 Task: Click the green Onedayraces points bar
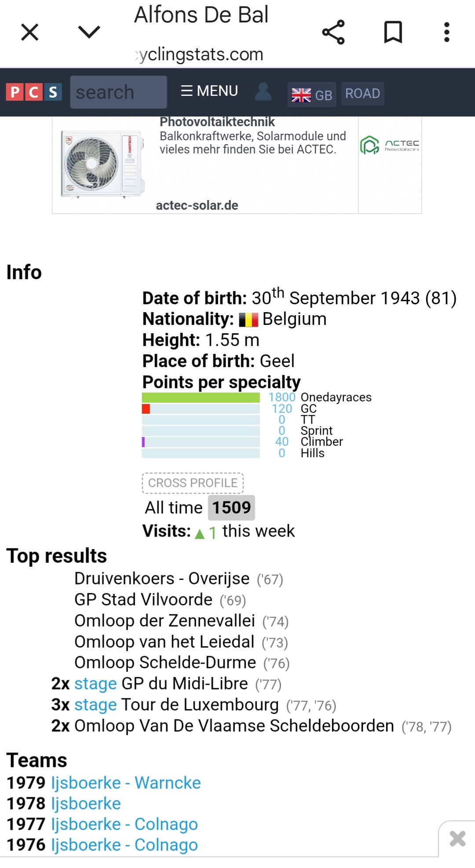tap(201, 398)
